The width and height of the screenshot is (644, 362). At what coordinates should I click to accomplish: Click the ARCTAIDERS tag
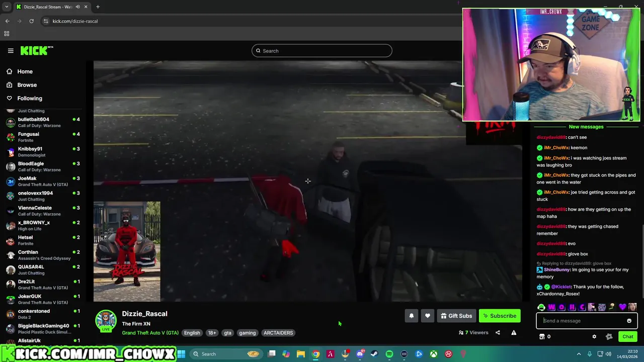pyautogui.click(x=278, y=333)
